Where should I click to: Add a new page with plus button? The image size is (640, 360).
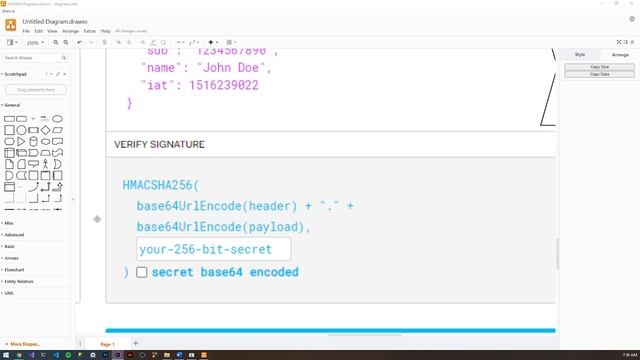coord(136,343)
